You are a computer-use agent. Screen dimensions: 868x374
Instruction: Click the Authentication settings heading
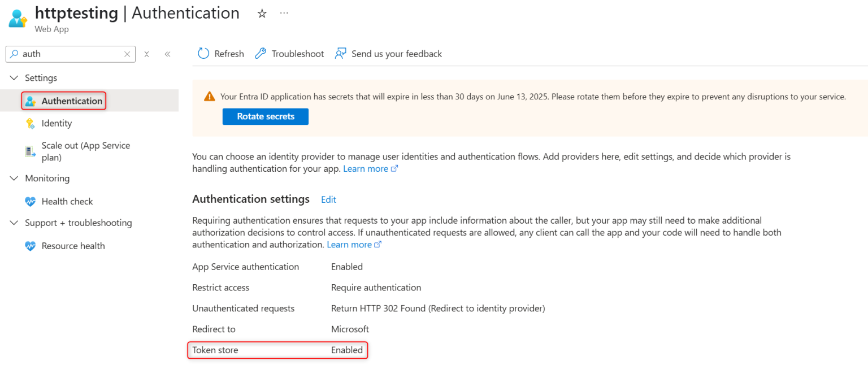pyautogui.click(x=251, y=199)
